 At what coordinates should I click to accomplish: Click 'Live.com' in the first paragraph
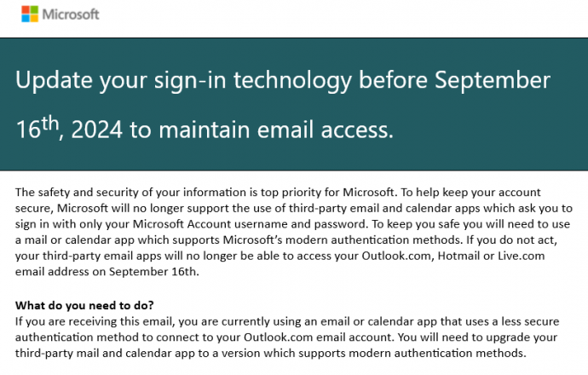[521, 256]
